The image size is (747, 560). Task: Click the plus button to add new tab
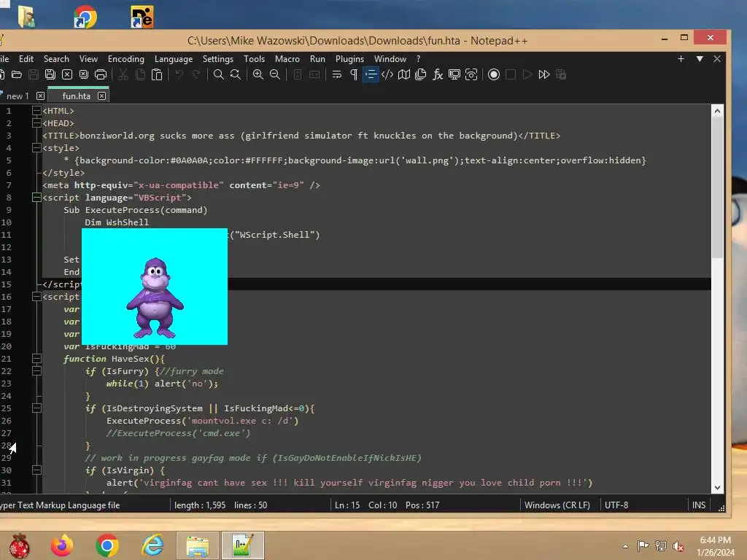(681, 58)
